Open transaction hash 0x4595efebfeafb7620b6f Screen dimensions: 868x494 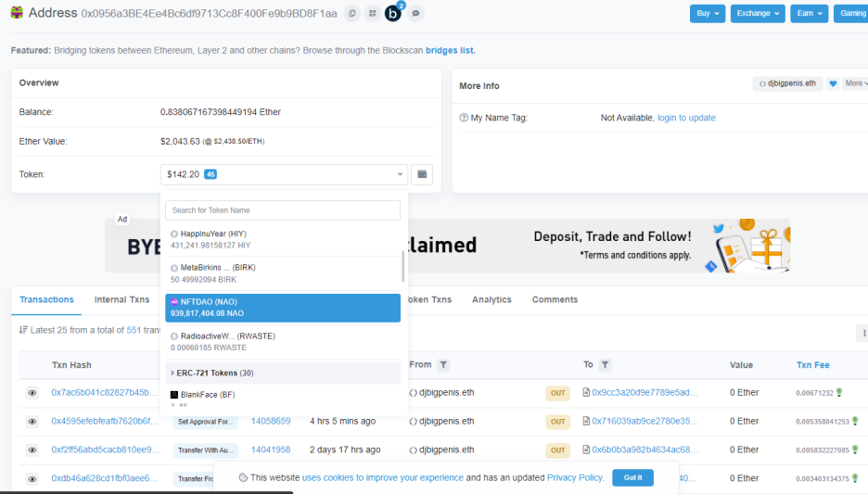coord(105,421)
